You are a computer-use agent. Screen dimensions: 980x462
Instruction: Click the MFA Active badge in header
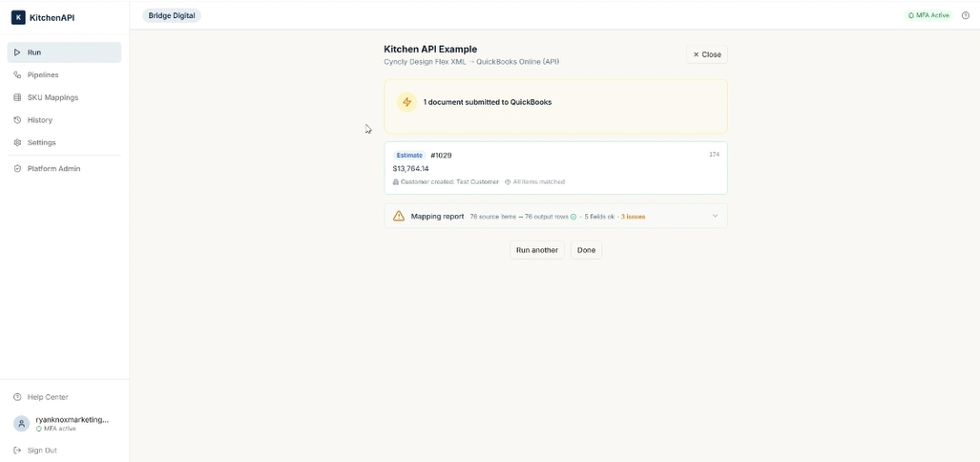[x=928, y=15]
